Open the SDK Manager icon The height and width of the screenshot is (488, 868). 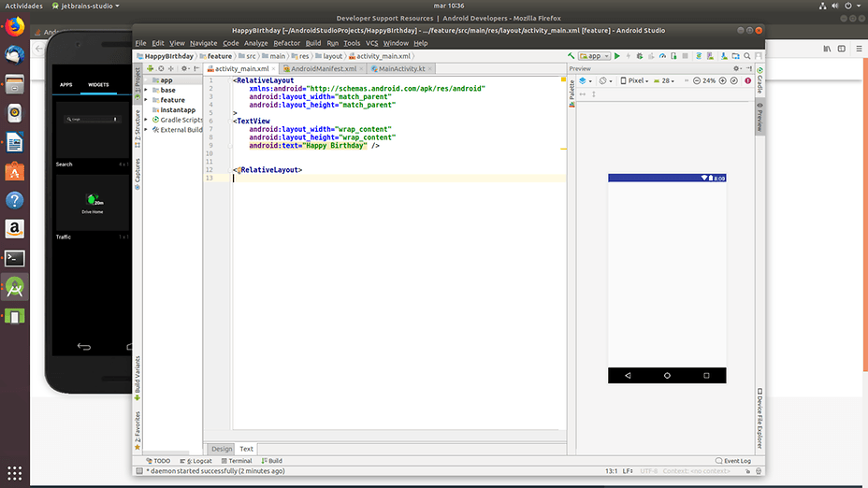(724, 56)
